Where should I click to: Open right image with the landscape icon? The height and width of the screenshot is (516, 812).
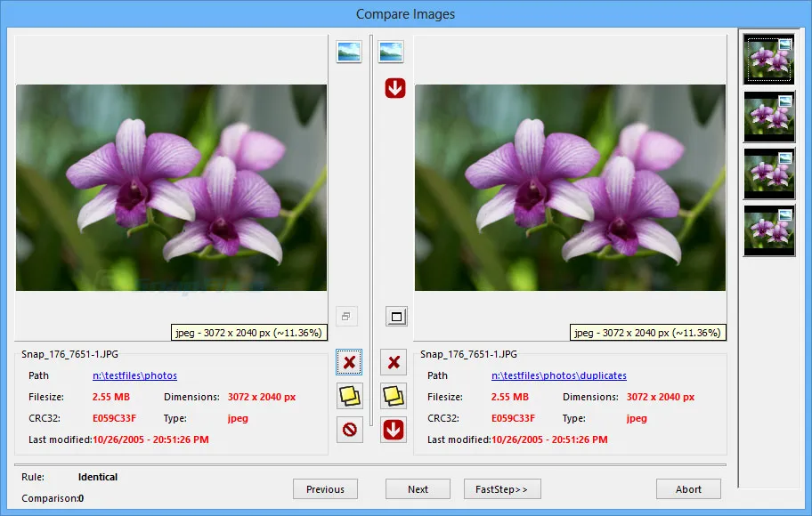tap(391, 52)
